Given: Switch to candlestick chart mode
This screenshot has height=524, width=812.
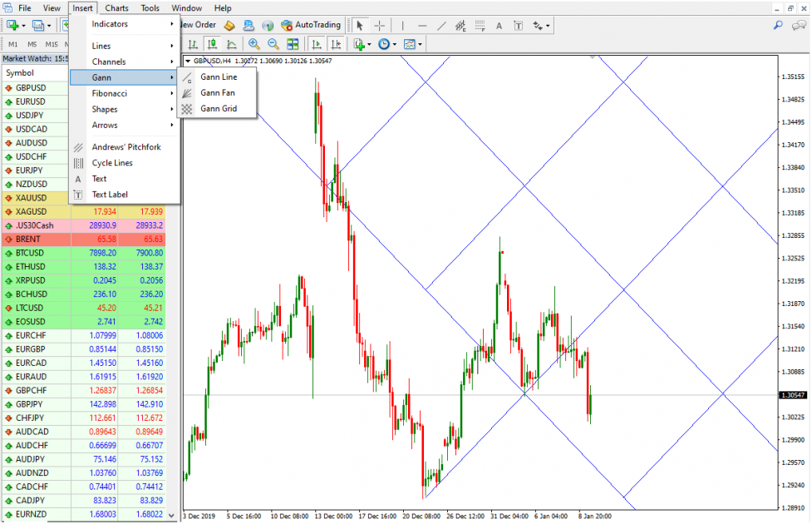Looking at the screenshot, I should [x=212, y=45].
